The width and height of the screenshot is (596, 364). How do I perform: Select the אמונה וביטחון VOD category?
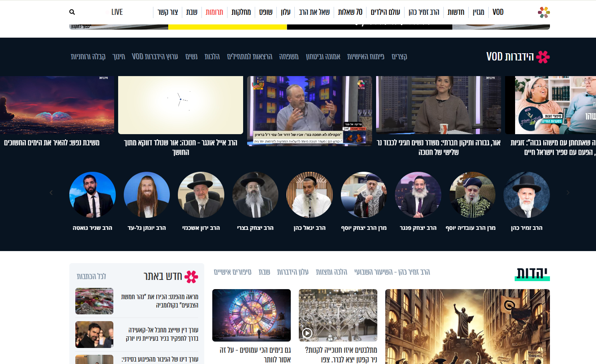pos(323,56)
